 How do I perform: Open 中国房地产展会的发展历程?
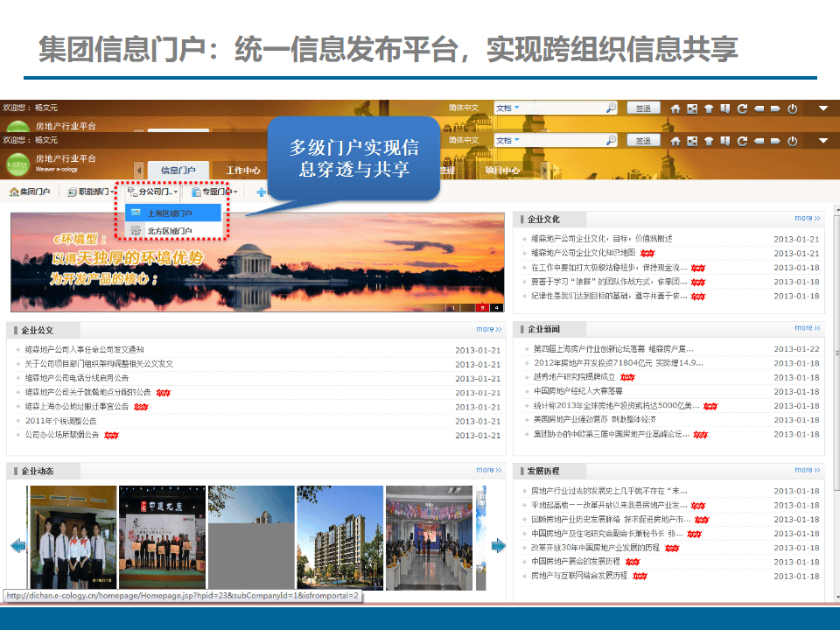[x=576, y=562]
